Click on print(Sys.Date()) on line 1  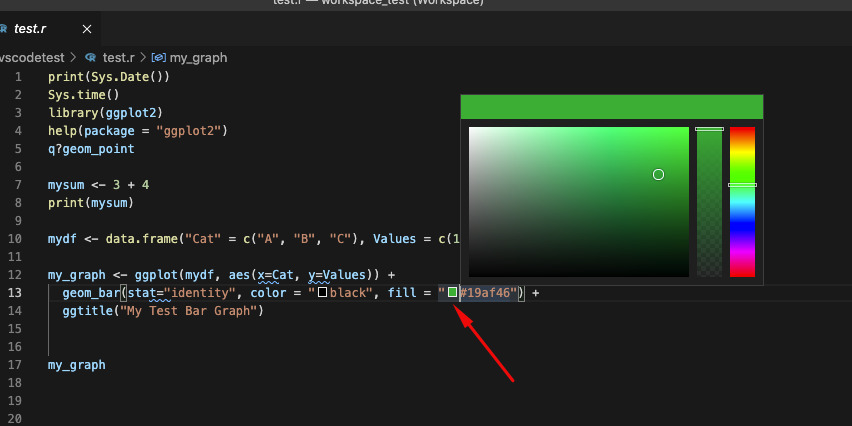(x=108, y=77)
